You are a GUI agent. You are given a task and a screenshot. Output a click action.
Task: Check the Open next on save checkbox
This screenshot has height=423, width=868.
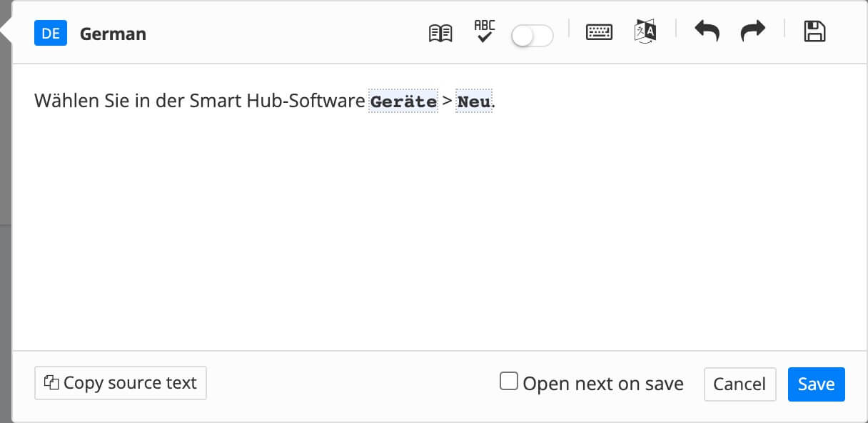[x=508, y=382]
